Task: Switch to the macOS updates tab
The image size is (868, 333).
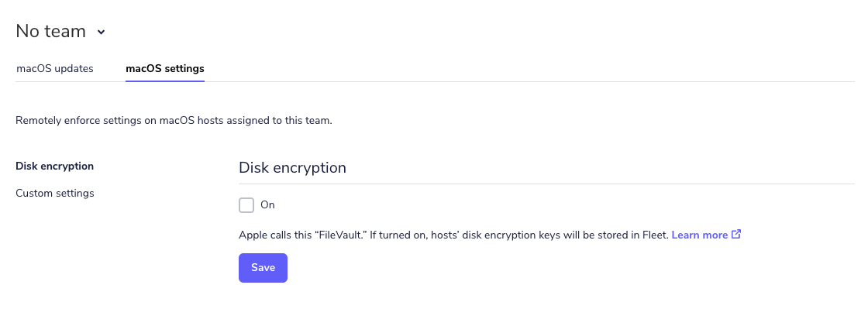Action: (55, 68)
